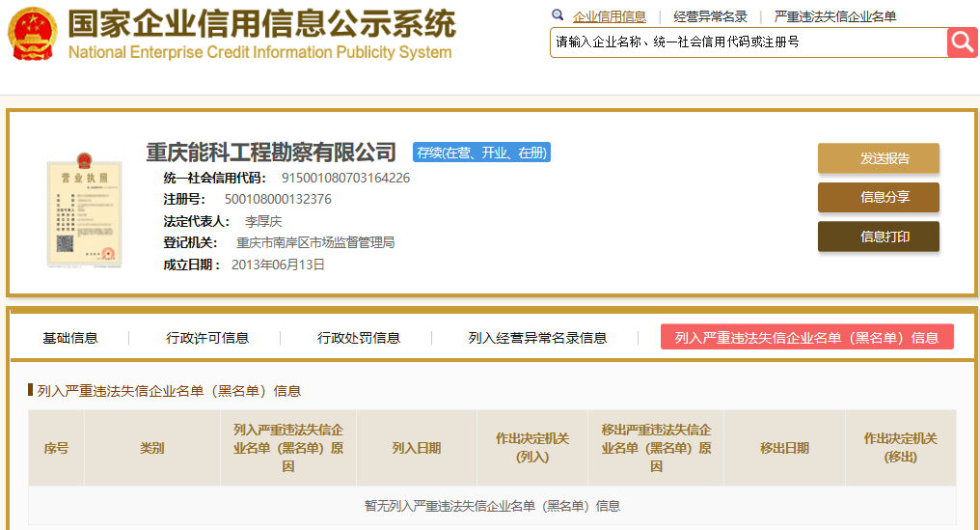Select the 严重违法失信企业名单 search category
Image resolution: width=980 pixels, height=530 pixels.
(835, 17)
